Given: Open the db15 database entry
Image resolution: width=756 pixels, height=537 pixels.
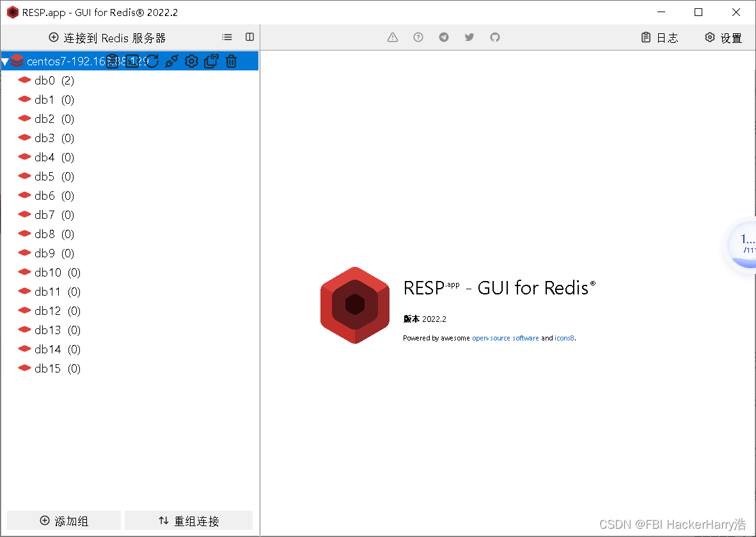Looking at the screenshot, I should 47,368.
